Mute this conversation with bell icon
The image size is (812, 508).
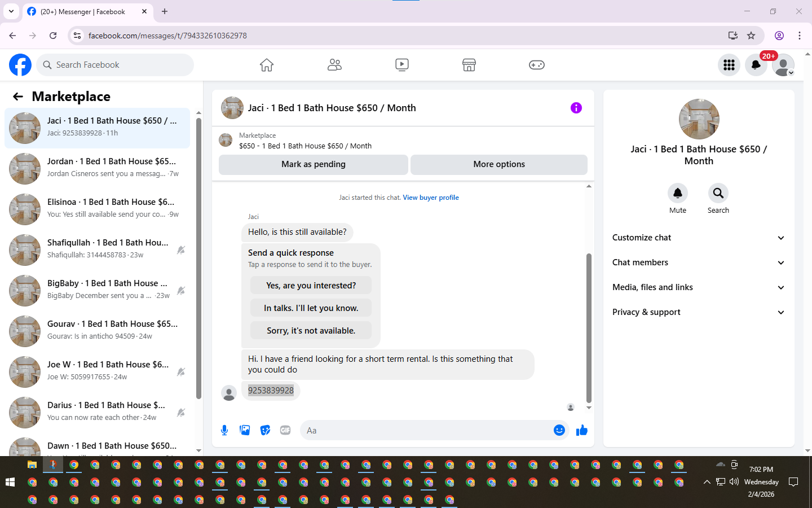pos(678,193)
